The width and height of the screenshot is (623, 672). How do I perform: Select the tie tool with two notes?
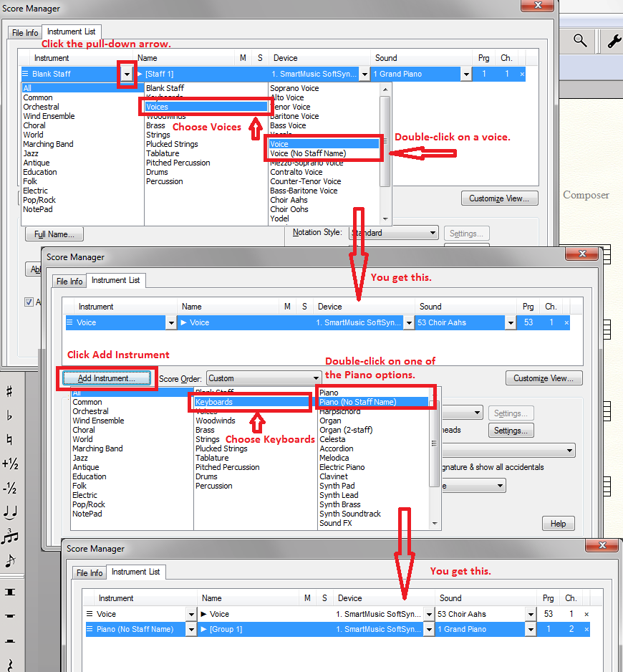coord(9,512)
